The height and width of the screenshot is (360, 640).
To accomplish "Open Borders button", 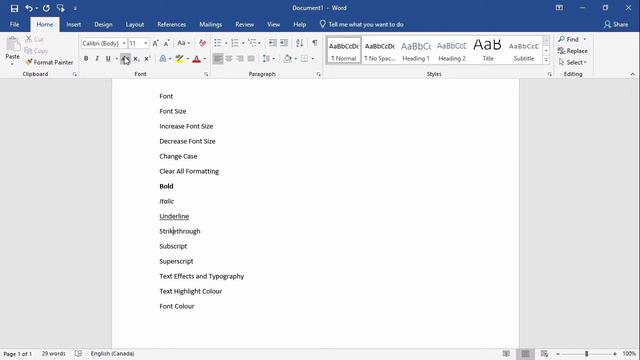I will pyautogui.click(x=304, y=59).
